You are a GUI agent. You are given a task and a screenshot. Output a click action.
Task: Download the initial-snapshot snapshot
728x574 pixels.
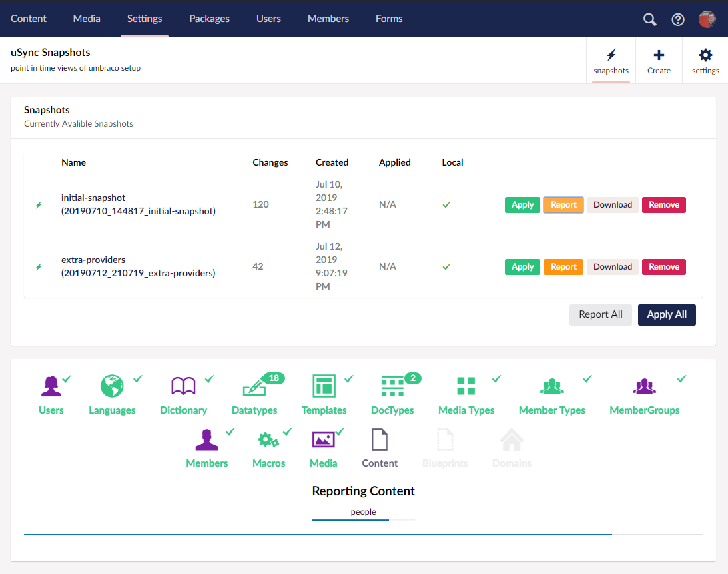click(613, 205)
